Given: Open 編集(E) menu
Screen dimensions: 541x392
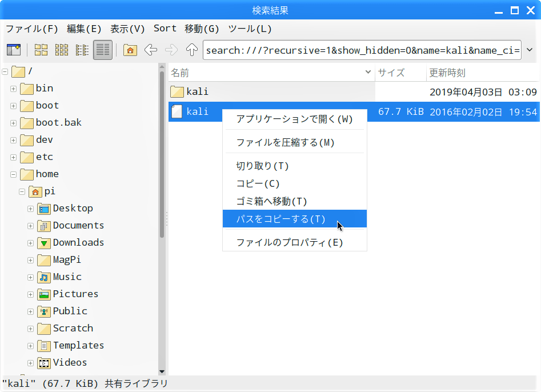Looking at the screenshot, I should (x=84, y=29).
